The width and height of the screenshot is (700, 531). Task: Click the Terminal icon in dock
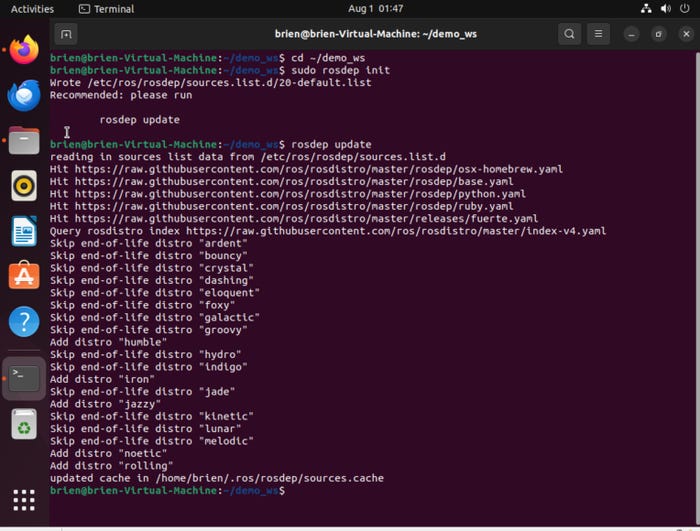[24, 378]
